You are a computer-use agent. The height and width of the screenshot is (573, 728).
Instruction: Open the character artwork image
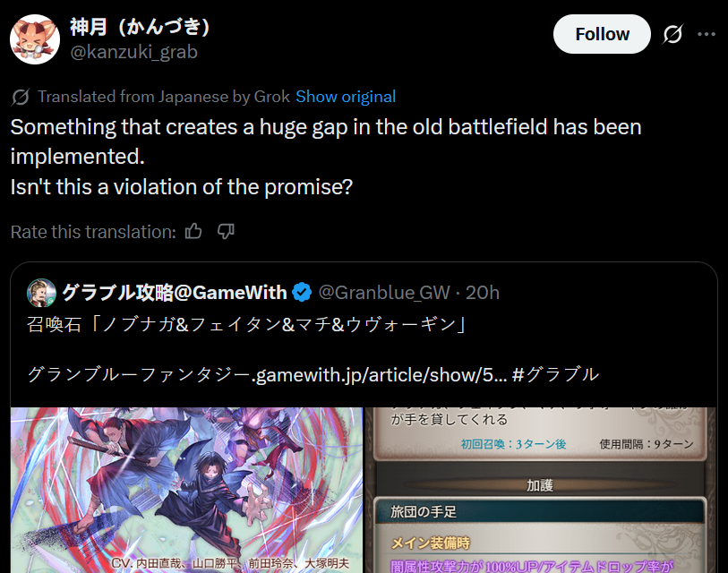point(186,490)
